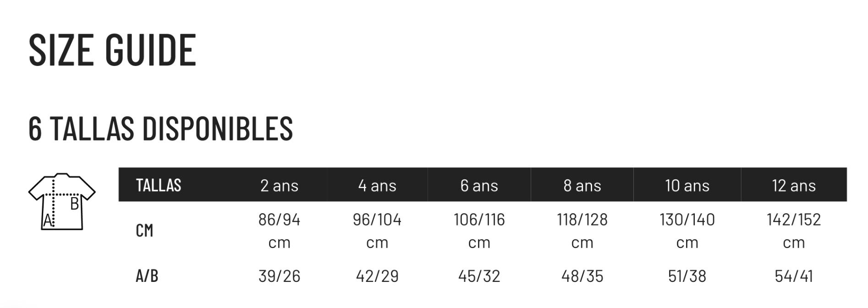The image size is (868, 308).
Task: Select the 4 ans size column header
Action: [377, 185]
